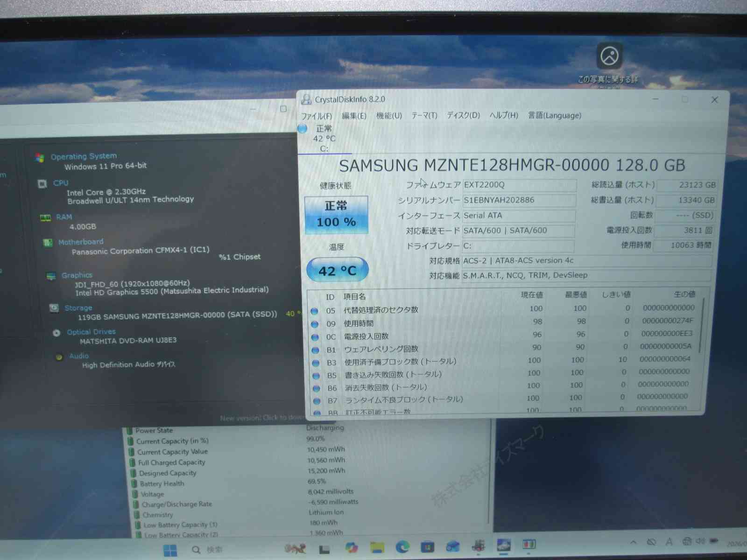This screenshot has width=747, height=560.
Task: Click the Copilot icon in the taskbar
Action: click(x=351, y=548)
